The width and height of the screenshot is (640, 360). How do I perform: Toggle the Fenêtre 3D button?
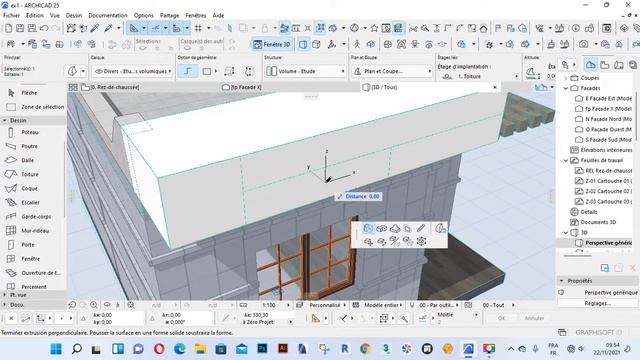[x=272, y=44]
